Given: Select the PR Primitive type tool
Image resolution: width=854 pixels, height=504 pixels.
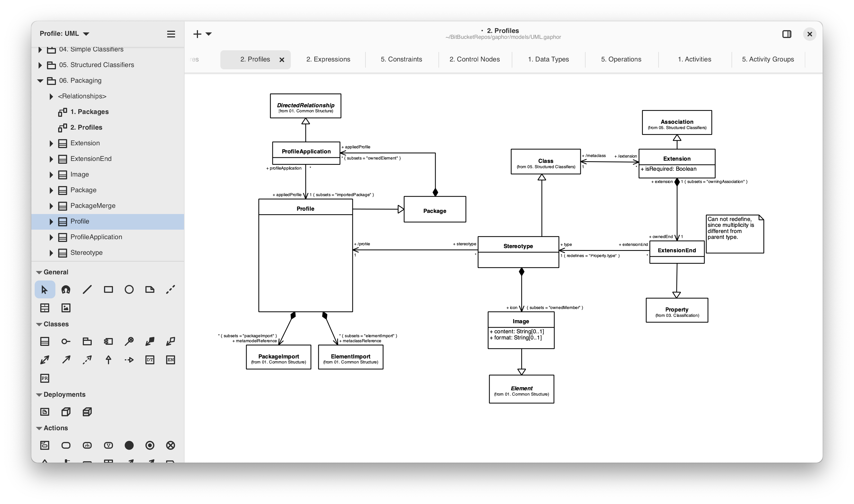Looking at the screenshot, I should click(44, 378).
